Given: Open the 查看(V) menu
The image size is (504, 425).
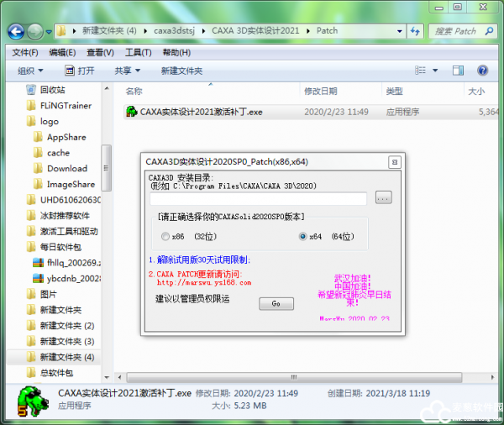Looking at the screenshot, I should click(x=100, y=52).
